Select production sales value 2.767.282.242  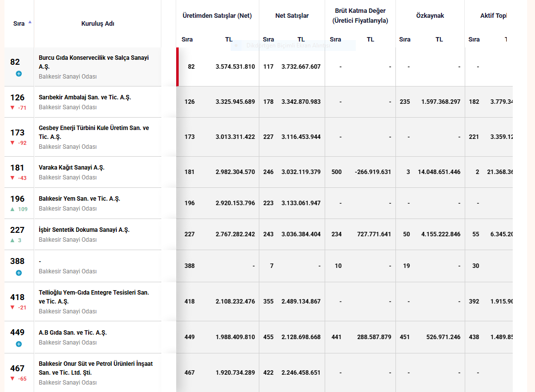[235, 234]
